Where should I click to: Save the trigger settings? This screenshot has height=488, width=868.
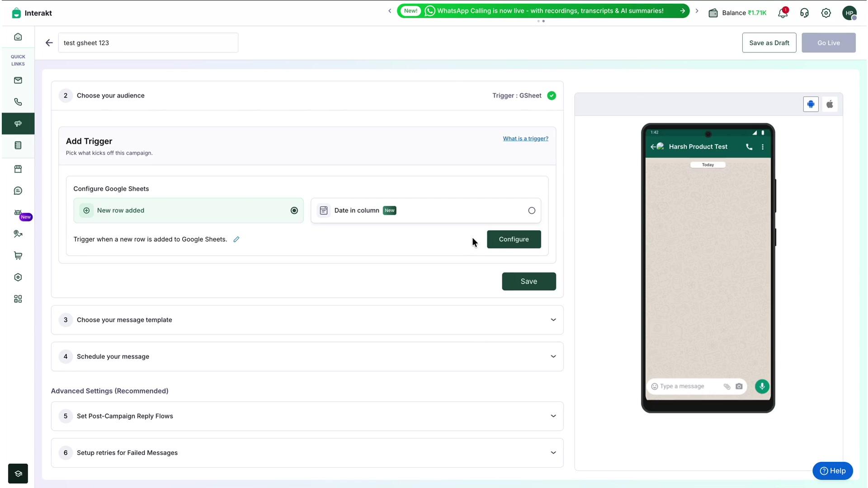529,282
